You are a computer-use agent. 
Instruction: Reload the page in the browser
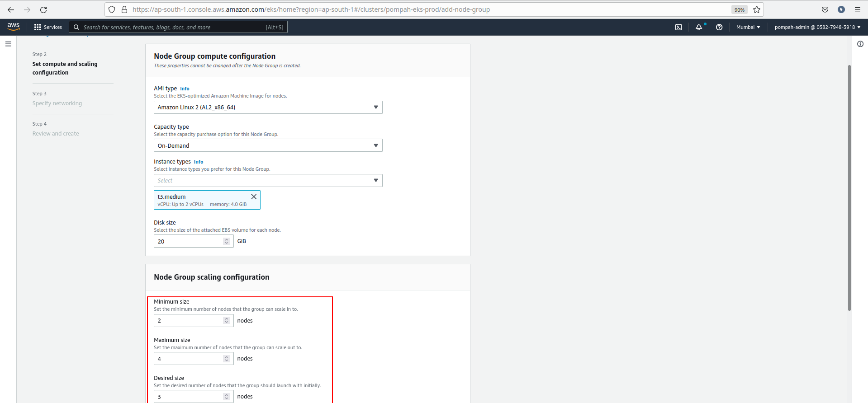(43, 9)
